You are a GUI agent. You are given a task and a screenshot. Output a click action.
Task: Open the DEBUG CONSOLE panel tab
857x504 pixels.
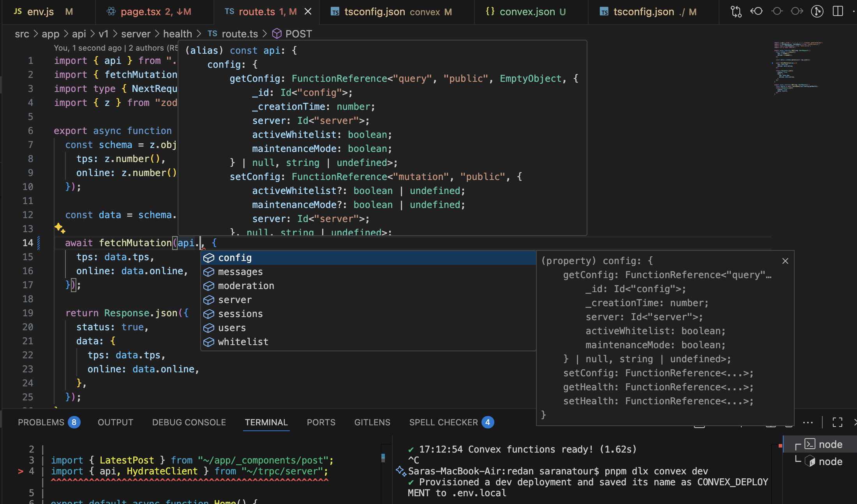pos(189,422)
